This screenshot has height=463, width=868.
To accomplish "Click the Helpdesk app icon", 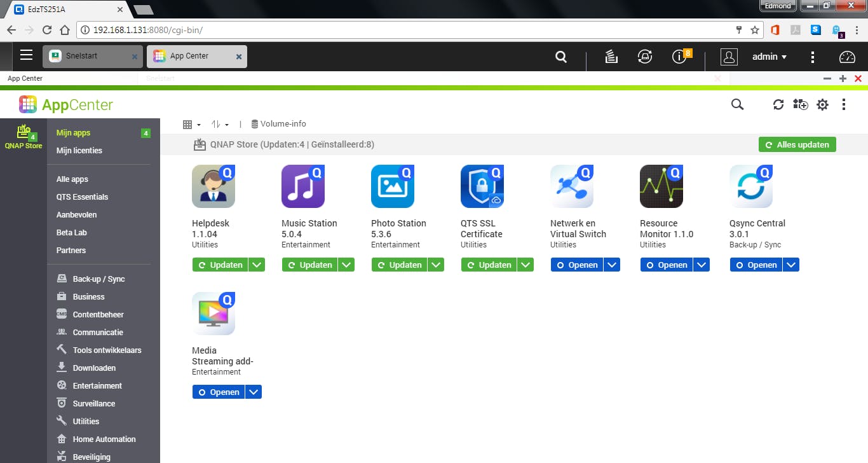I will coord(214,186).
